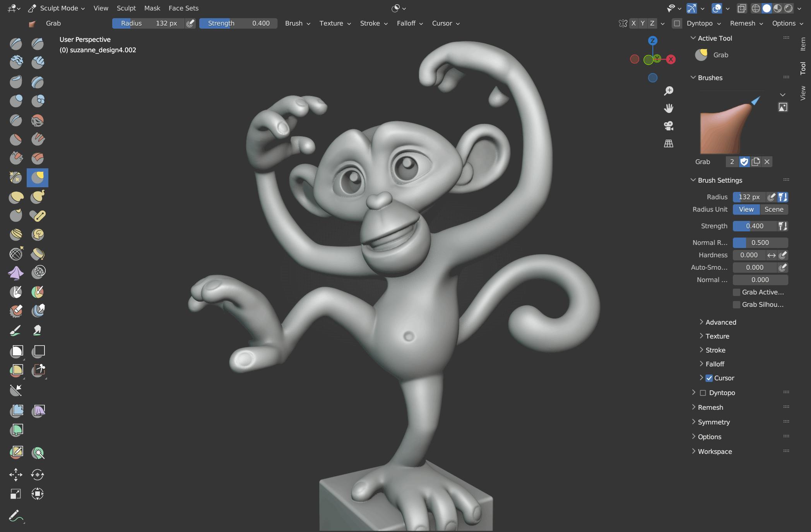Viewport: 811px width, 532px height.
Task: Enable the Grab Active Vertices checkbox
Action: click(x=737, y=292)
